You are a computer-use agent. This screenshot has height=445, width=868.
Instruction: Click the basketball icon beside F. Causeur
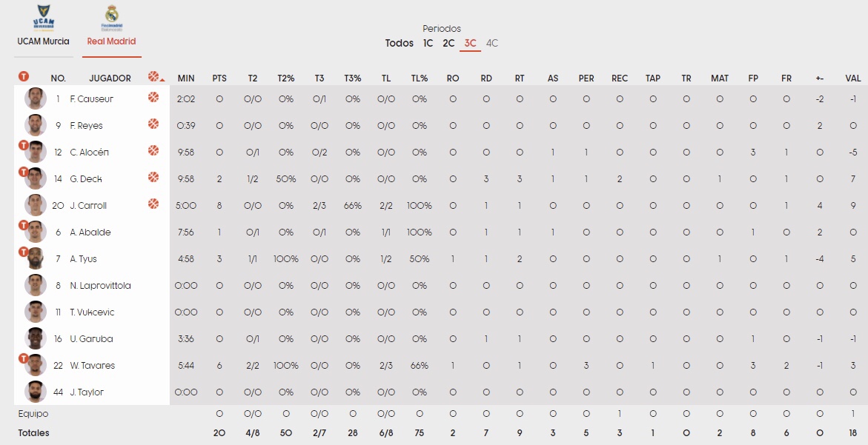pyautogui.click(x=153, y=97)
